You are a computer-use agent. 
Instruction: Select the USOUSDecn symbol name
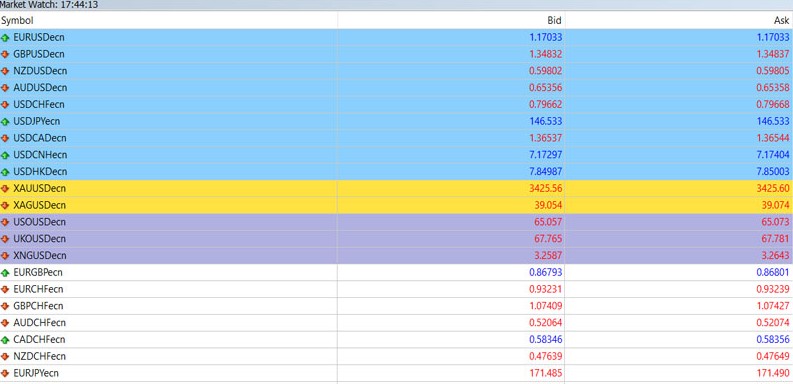point(39,222)
